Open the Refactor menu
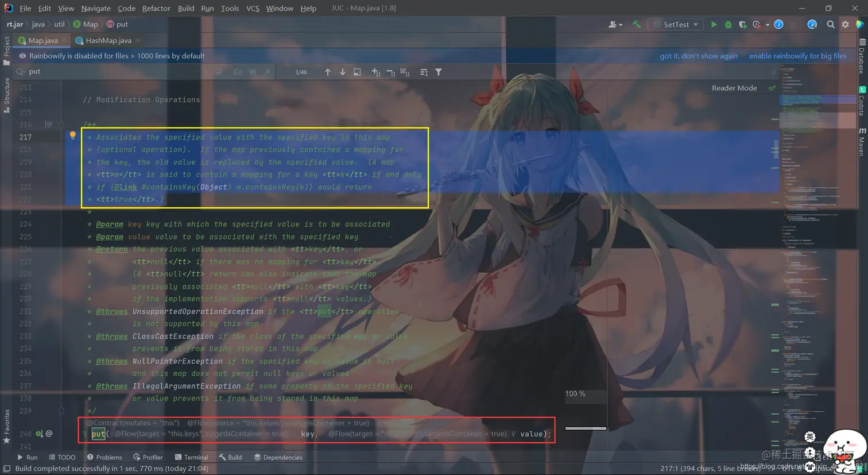The image size is (868, 475). (x=156, y=8)
